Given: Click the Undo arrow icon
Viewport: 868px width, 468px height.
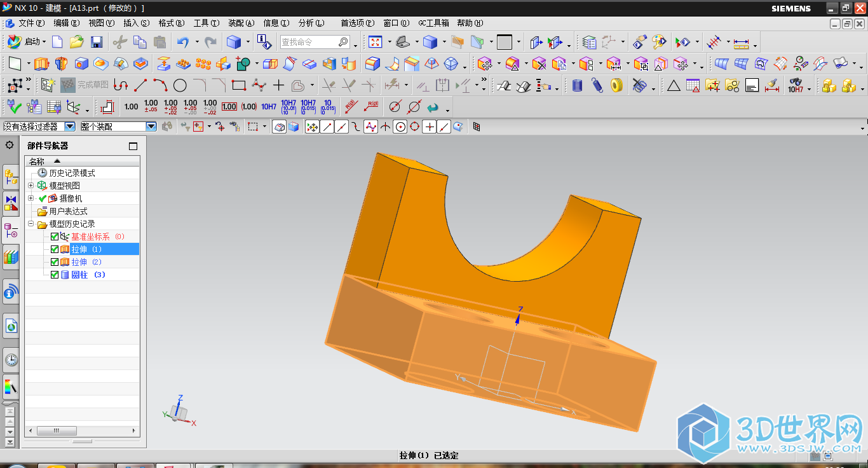Looking at the screenshot, I should click(183, 42).
